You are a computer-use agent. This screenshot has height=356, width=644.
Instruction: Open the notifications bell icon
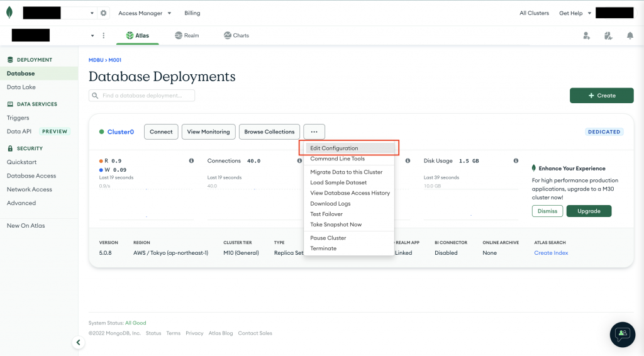tap(630, 36)
